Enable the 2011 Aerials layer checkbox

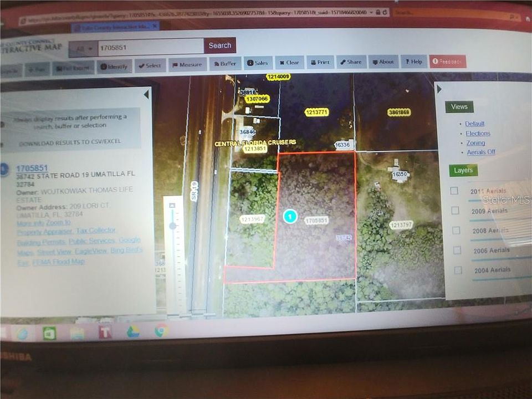coord(454,191)
